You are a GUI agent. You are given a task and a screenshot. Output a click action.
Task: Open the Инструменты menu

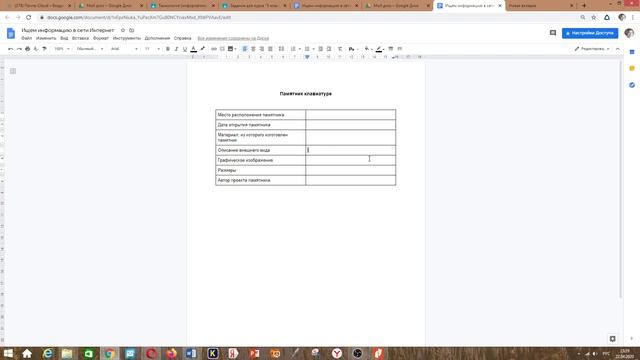click(x=127, y=38)
